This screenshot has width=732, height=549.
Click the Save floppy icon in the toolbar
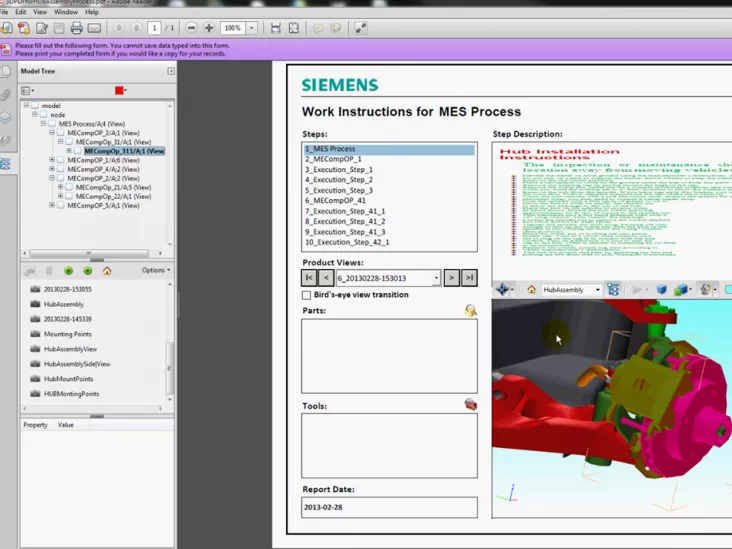59,28
